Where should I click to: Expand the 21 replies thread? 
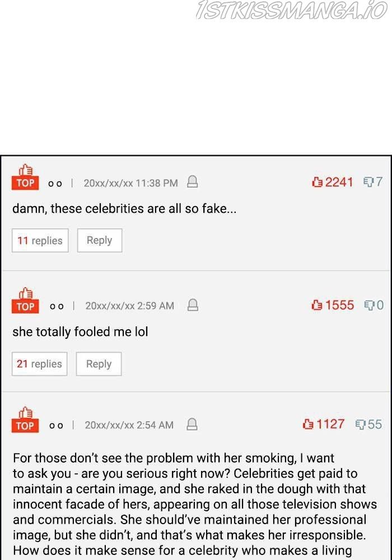pyautogui.click(x=39, y=364)
